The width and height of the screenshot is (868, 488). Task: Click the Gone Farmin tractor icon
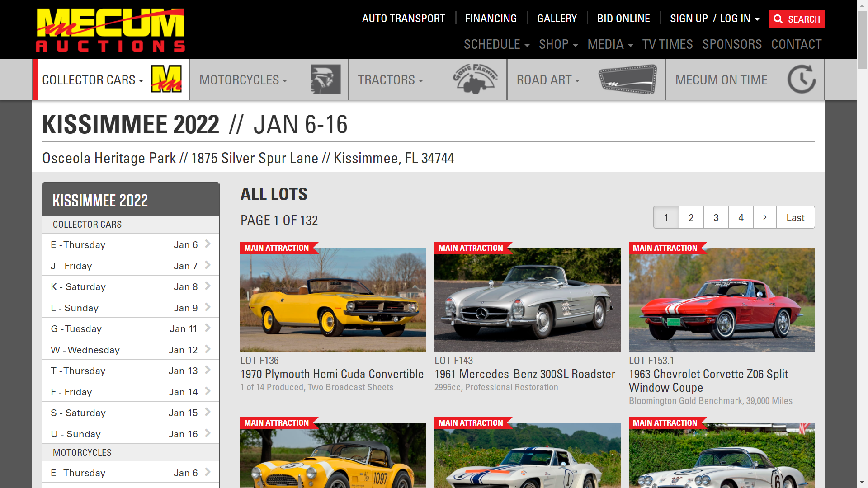click(475, 80)
